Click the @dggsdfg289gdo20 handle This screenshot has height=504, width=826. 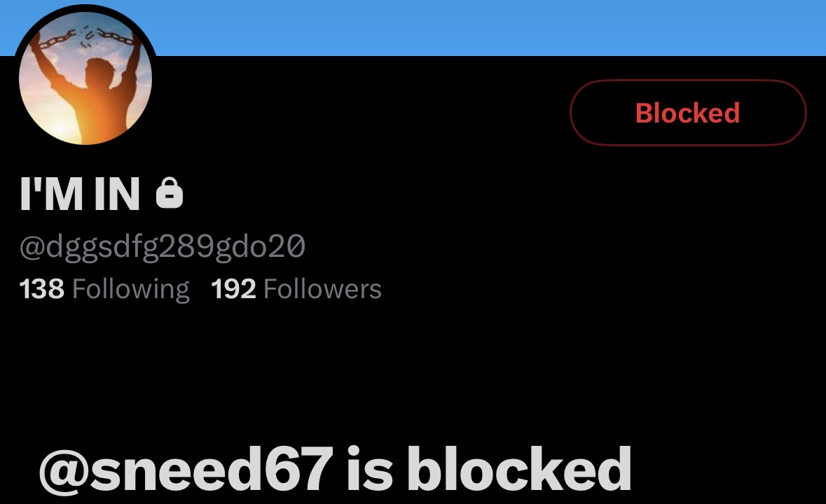pyautogui.click(x=163, y=246)
